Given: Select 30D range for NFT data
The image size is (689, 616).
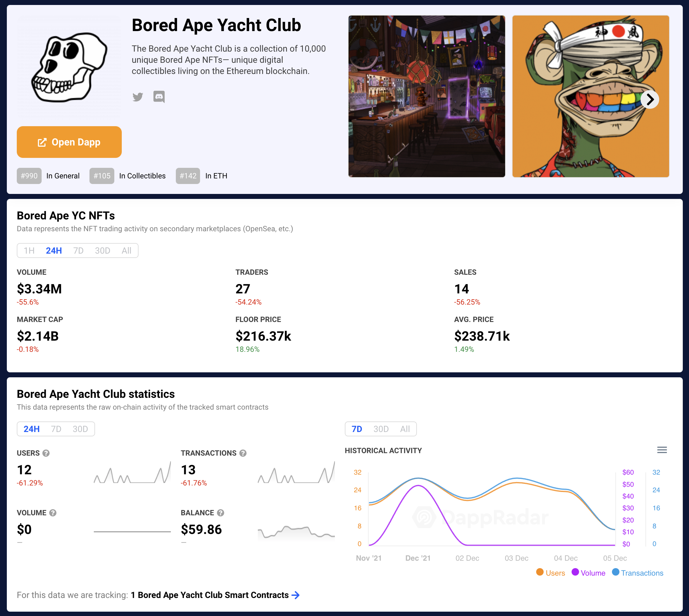Looking at the screenshot, I should [x=103, y=251].
